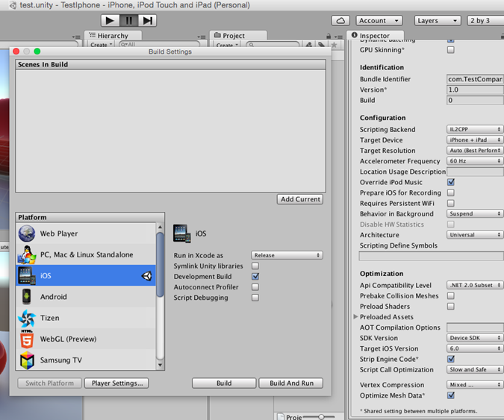Click the Play button in toolbar
This screenshot has height=420, width=504.
[x=111, y=21]
